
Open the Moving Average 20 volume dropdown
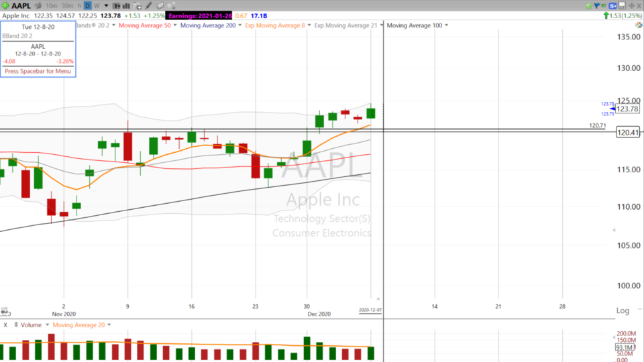coord(109,325)
